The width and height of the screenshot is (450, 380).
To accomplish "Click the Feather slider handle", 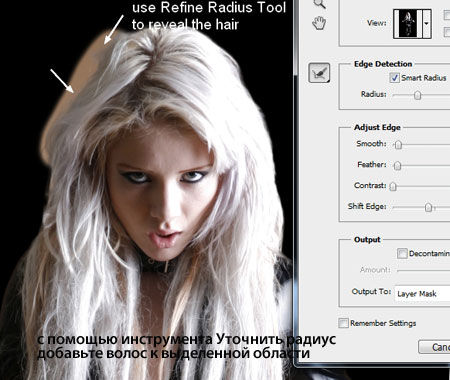I will (x=397, y=166).
